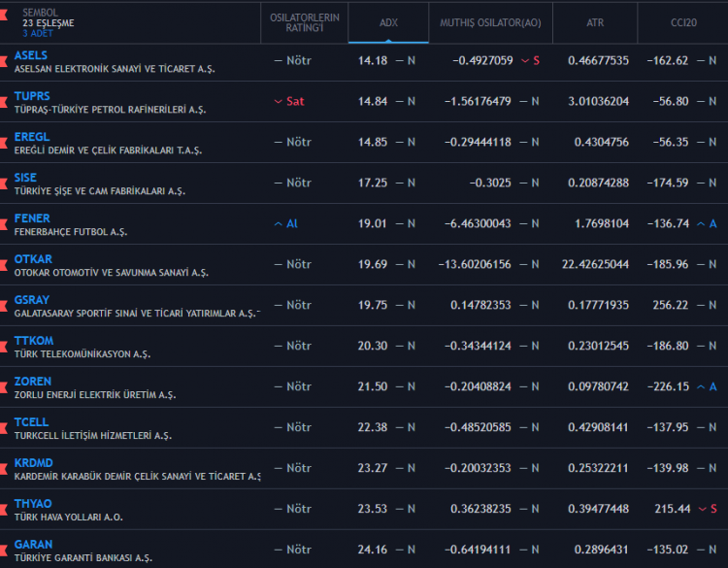The image size is (728, 568).
Task: Click CCI20 value -162.62 for ASELS
Action: pos(668,61)
